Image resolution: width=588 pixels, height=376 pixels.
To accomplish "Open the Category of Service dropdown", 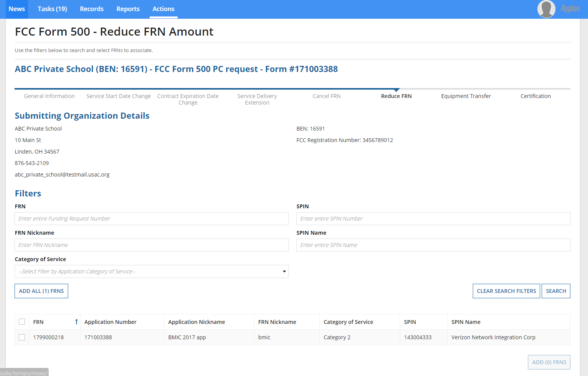I will point(151,271).
